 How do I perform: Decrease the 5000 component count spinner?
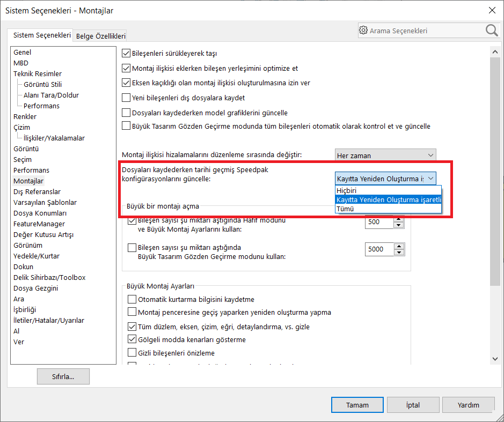click(398, 253)
